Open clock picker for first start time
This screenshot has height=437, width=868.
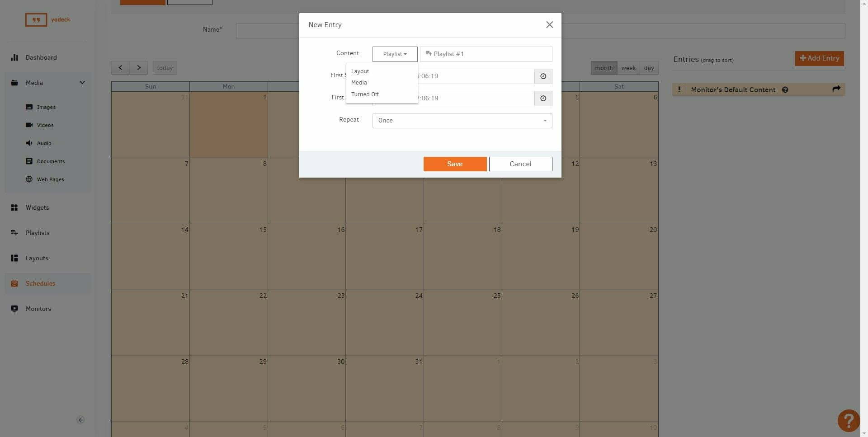tap(543, 76)
